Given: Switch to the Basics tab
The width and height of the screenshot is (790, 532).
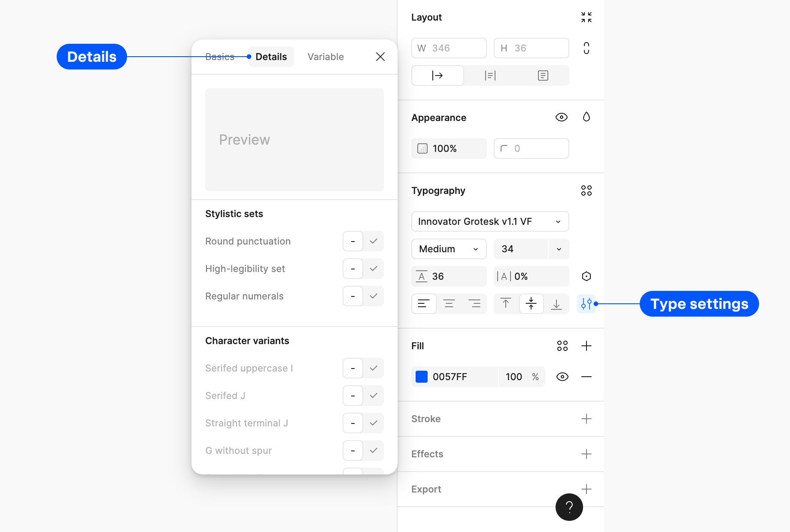Looking at the screenshot, I should pyautogui.click(x=220, y=57).
